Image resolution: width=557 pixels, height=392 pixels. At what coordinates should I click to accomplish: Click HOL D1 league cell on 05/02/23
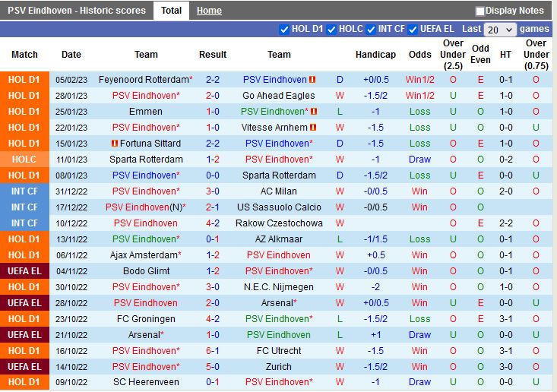[x=24, y=80]
